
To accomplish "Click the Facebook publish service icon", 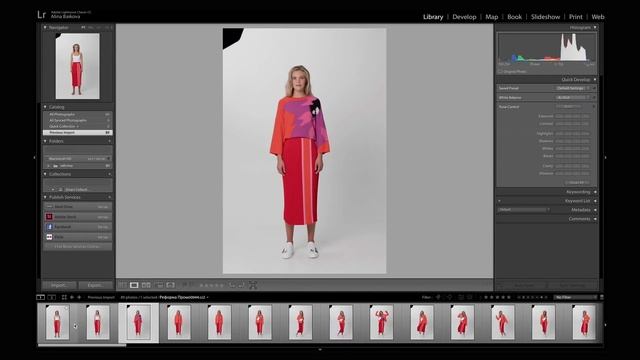I will tap(49, 227).
